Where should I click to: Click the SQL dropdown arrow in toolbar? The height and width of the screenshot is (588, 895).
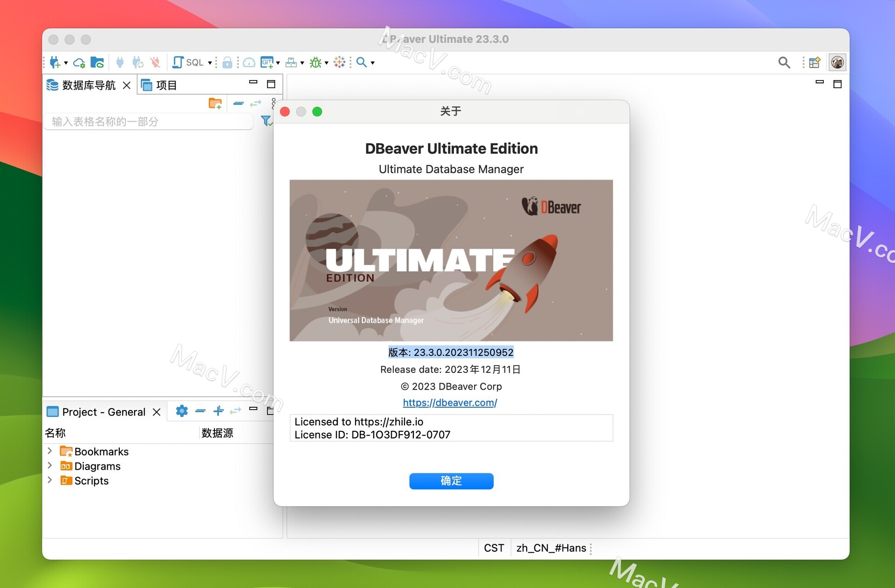click(x=209, y=62)
